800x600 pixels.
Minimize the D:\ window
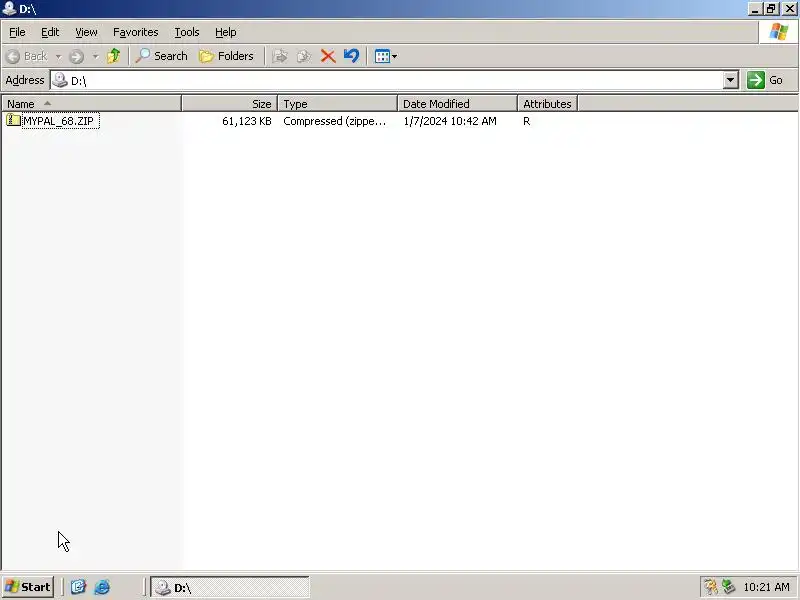[755, 9]
